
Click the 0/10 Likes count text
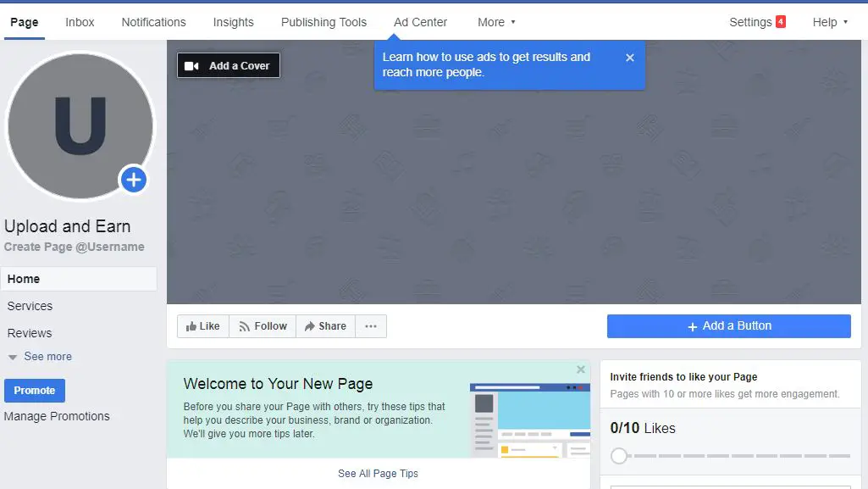point(643,428)
